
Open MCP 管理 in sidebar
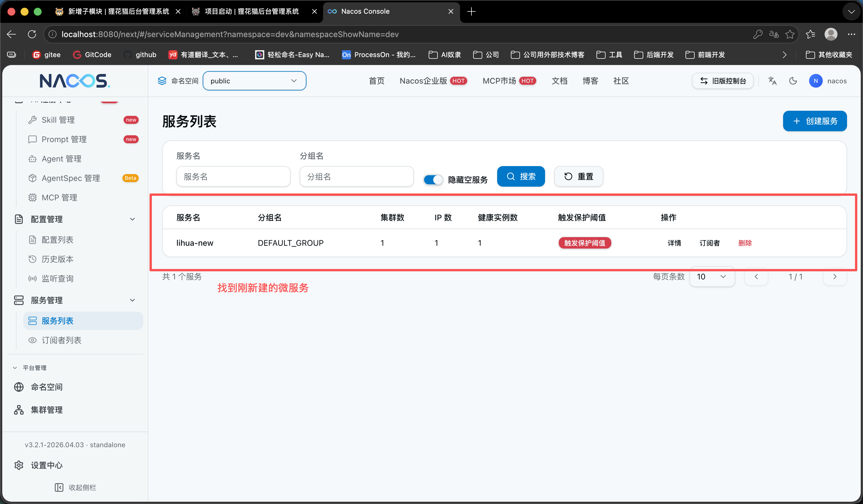pyautogui.click(x=83, y=197)
